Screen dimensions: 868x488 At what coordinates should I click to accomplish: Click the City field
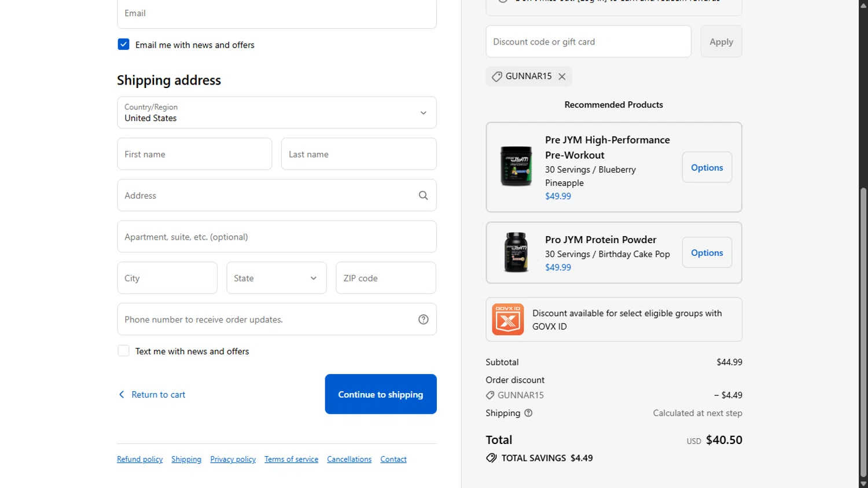coord(167,278)
